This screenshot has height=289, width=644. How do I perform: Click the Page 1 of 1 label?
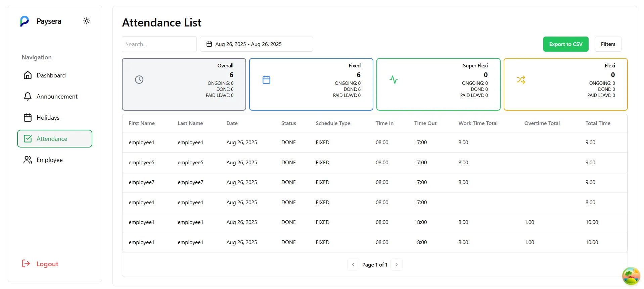375,265
